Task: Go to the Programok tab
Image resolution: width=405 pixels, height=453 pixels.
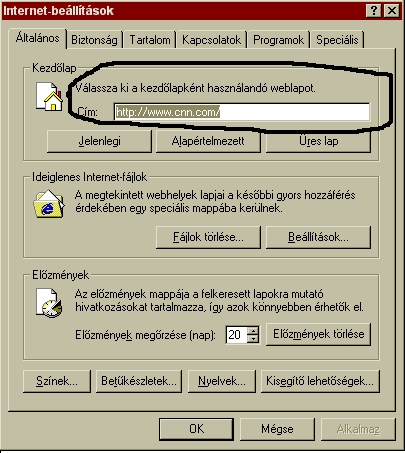Action: pos(278,40)
